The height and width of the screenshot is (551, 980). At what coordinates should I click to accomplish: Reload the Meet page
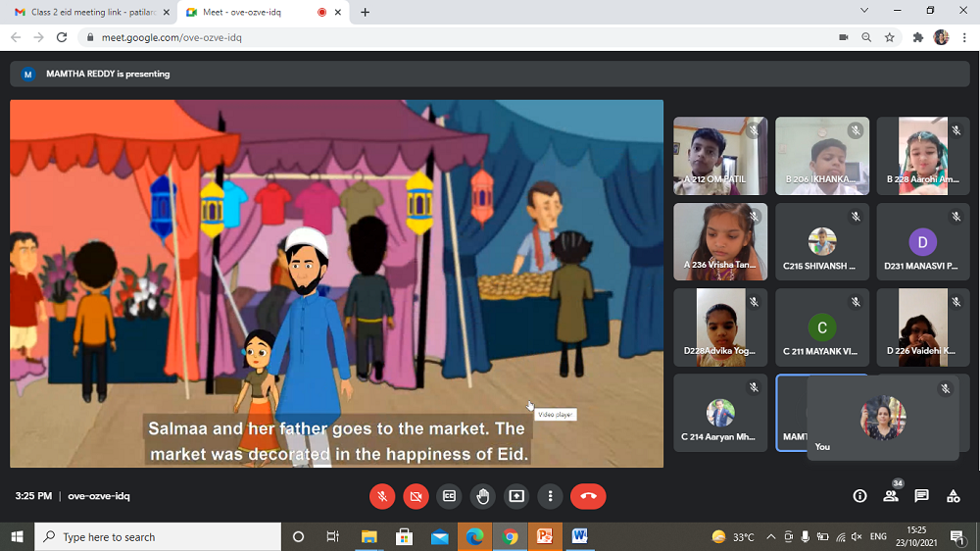(x=62, y=37)
